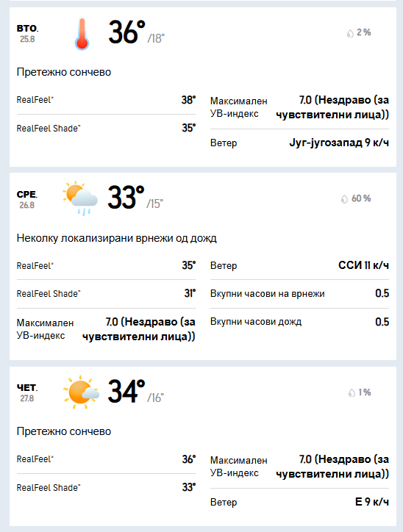Viewport: 403px width, 532px height.
Task: Click the 34° high temperature for Thursday
Action: pos(126,392)
